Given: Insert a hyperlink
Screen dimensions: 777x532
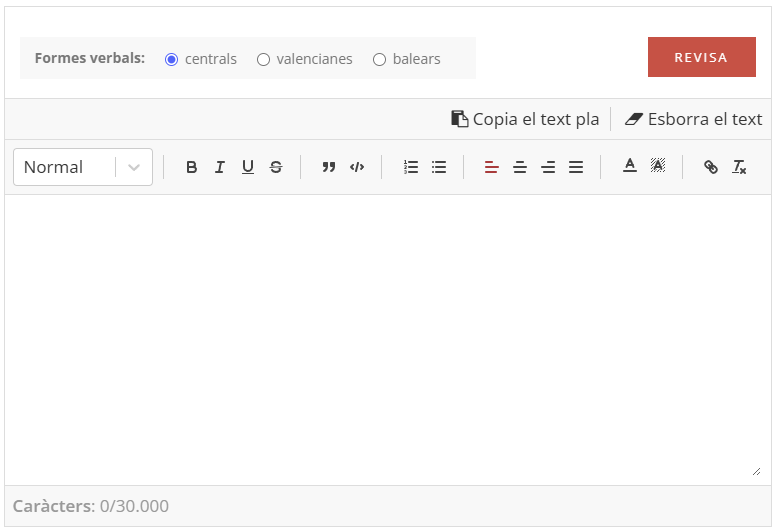Looking at the screenshot, I should pos(711,167).
